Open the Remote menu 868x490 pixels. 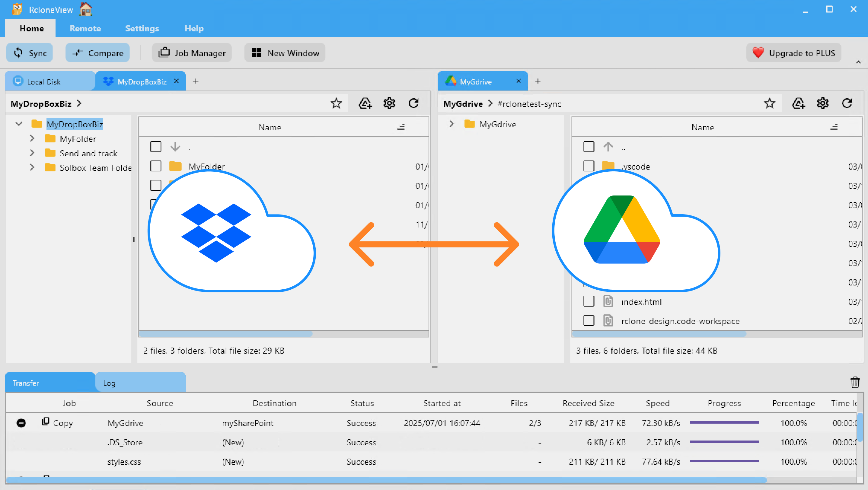[x=85, y=28]
